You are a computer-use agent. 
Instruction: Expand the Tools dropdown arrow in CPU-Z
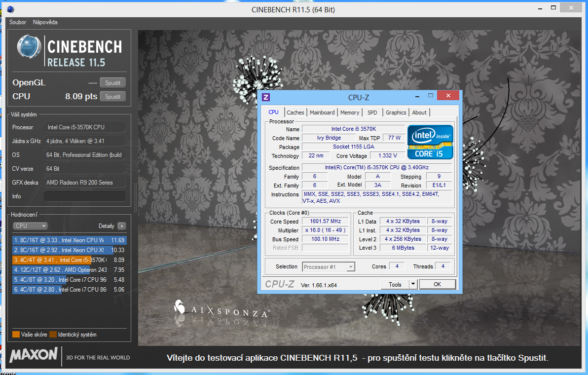[413, 285]
